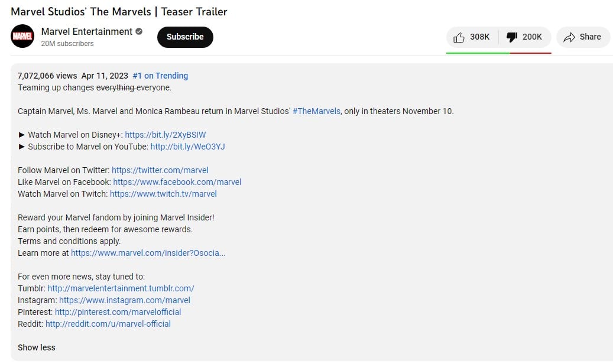The image size is (613, 364).
Task: Click the Apr 11, 2023 upload date
Action: tap(105, 76)
